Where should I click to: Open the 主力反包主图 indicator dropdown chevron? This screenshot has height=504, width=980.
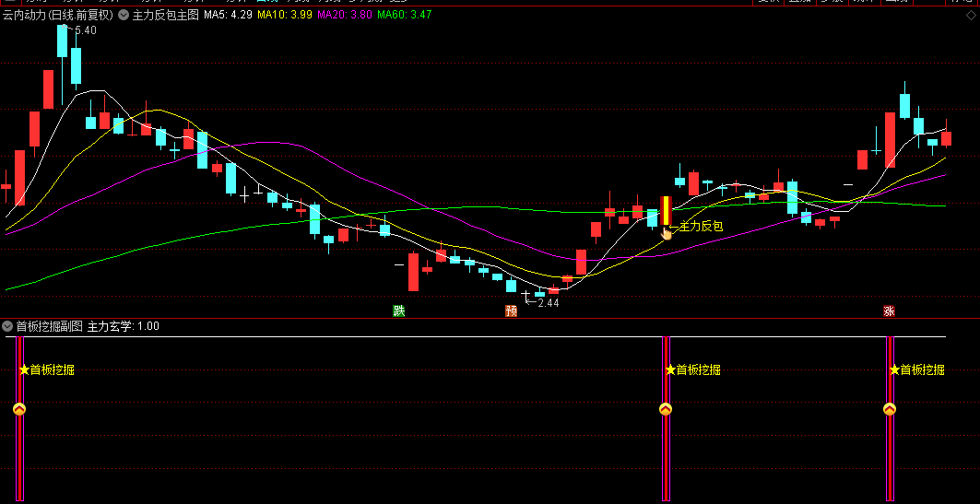[124, 15]
